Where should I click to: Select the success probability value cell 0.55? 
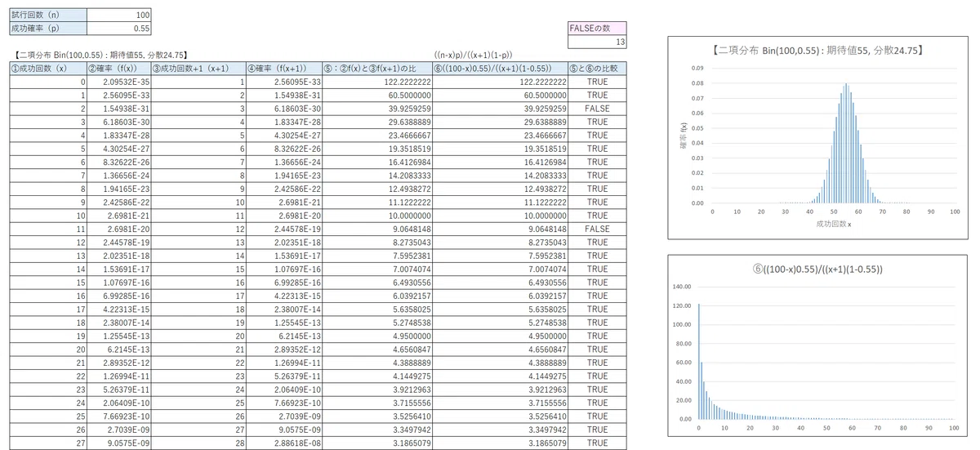tap(118, 28)
